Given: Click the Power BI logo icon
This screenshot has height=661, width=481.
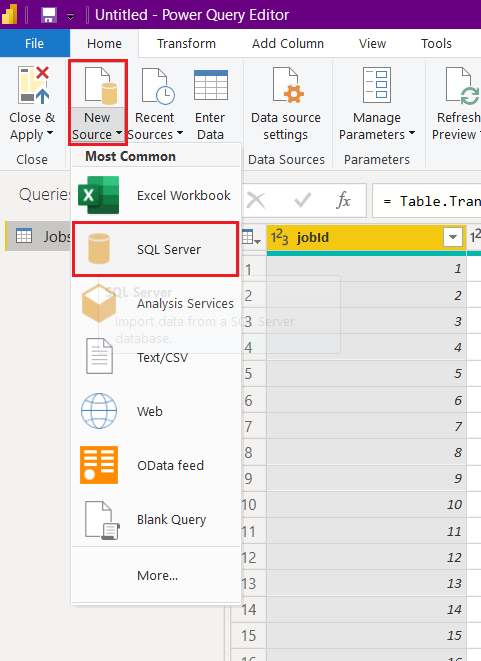Looking at the screenshot, I should [9, 15].
